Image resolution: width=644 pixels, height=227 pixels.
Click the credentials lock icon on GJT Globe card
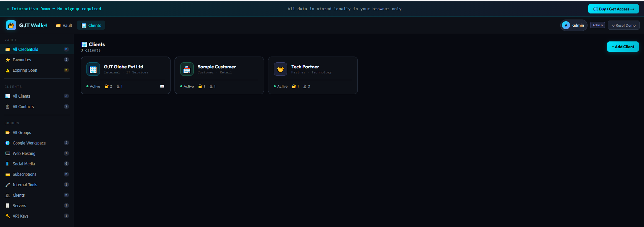[107, 87]
